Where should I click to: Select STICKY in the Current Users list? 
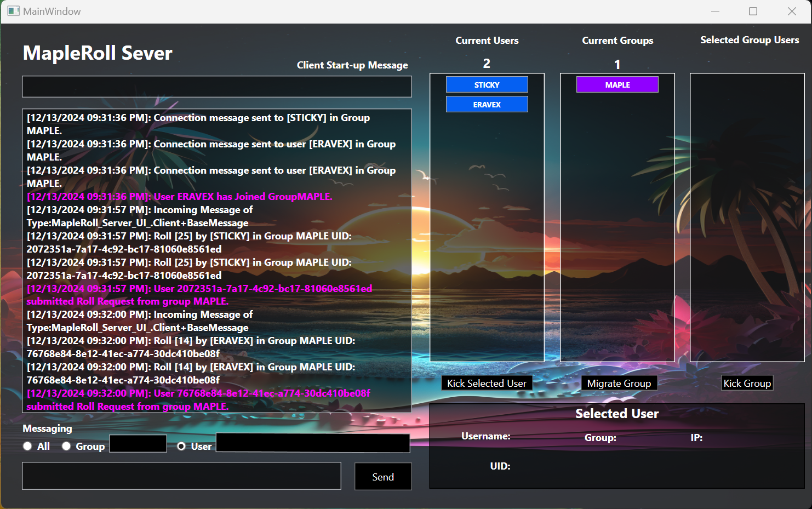pos(487,84)
